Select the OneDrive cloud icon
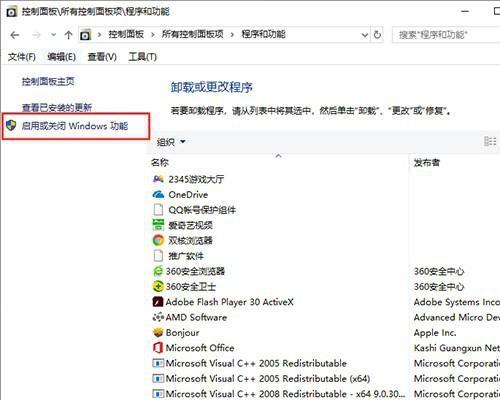The image size is (500, 400). [158, 194]
